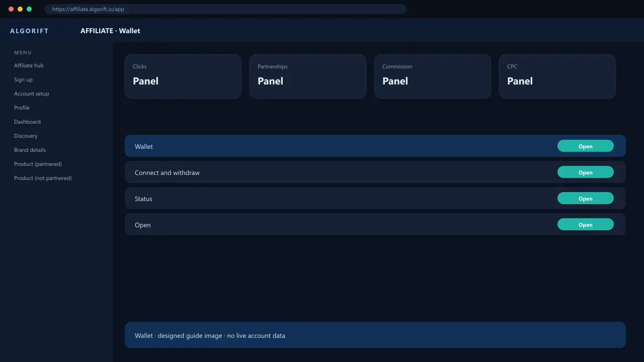Click the Open button for Wallet row
The width and height of the screenshot is (644, 362).
pyautogui.click(x=585, y=146)
